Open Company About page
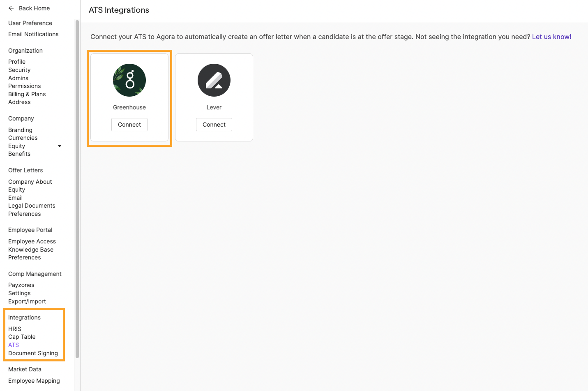 click(30, 182)
